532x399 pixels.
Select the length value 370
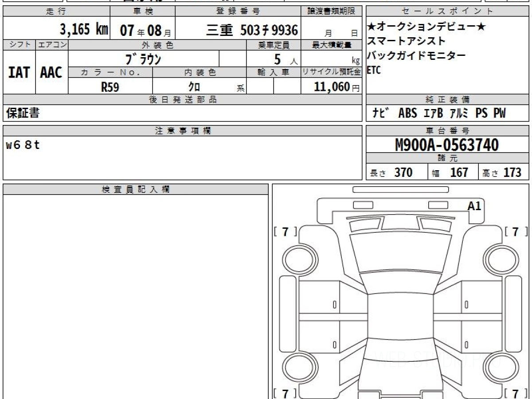coord(403,172)
